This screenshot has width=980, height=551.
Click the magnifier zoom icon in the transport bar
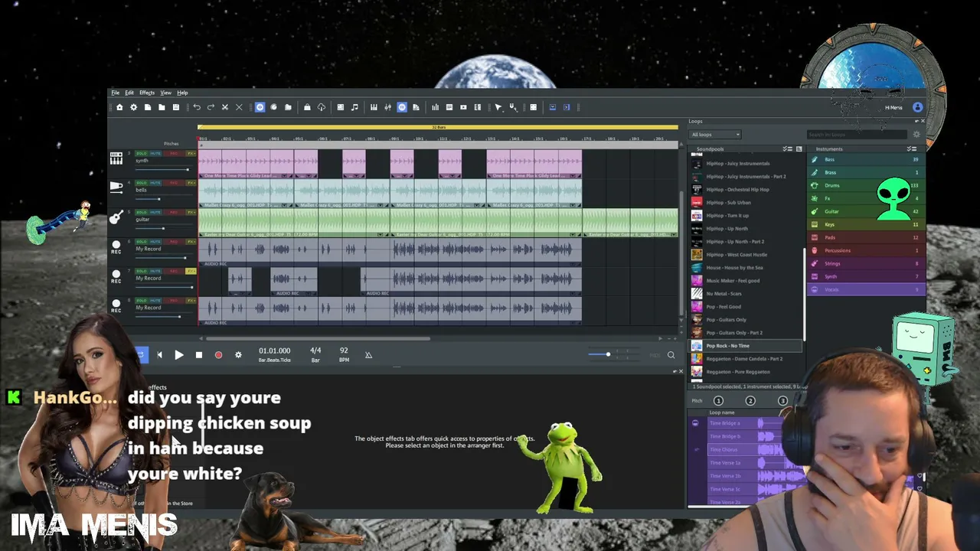click(671, 355)
